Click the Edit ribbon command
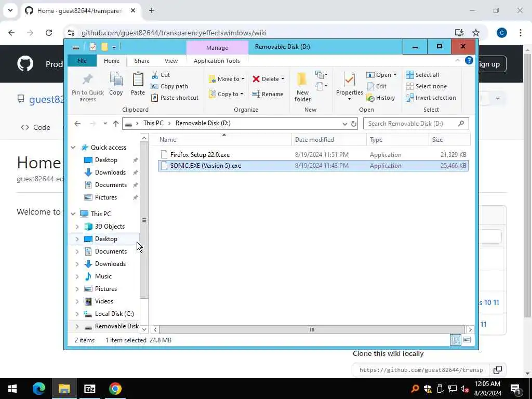Viewport: 532px width, 399px height. pyautogui.click(x=377, y=86)
